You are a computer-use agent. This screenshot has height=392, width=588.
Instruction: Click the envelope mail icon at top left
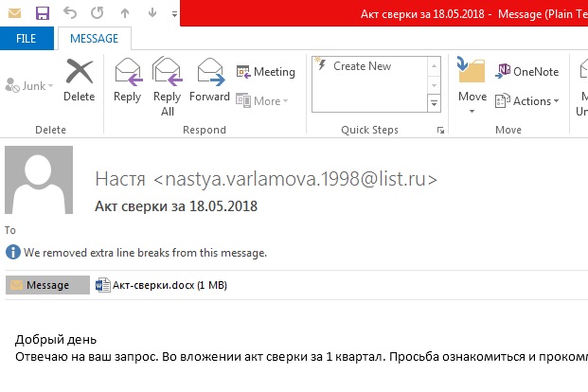pos(14,14)
